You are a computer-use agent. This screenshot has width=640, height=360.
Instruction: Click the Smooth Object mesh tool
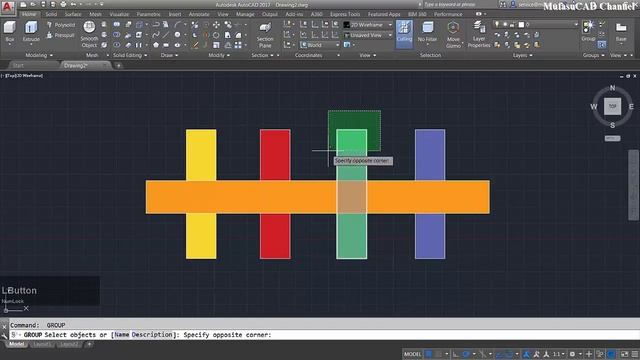pyautogui.click(x=89, y=34)
